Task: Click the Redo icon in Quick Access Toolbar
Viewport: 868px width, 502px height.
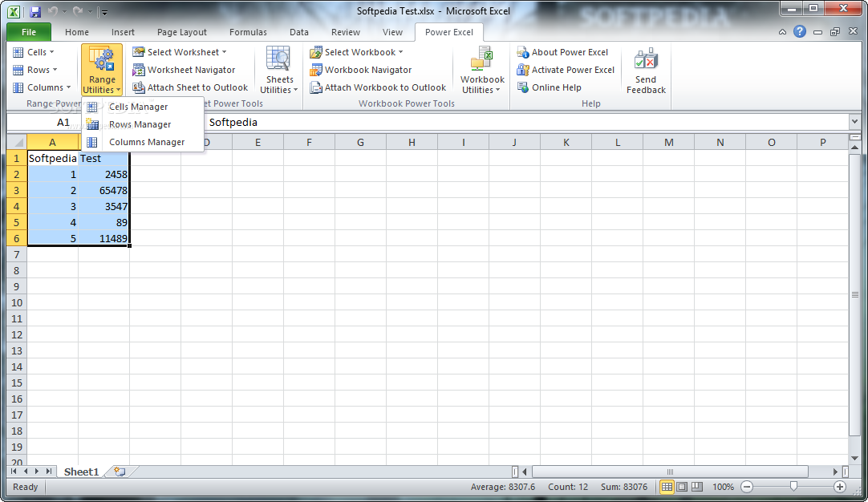Action: [78, 11]
